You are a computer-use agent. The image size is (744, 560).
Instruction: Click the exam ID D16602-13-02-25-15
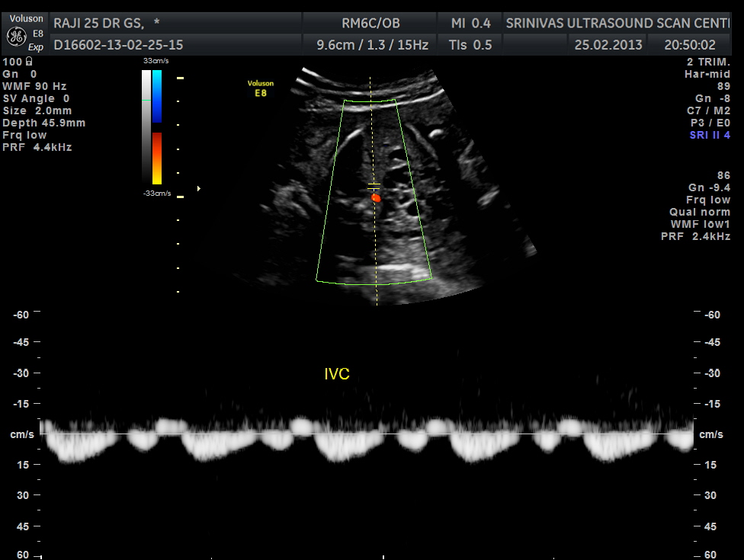point(118,45)
